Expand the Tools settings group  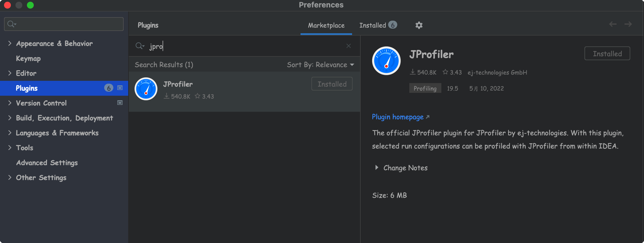[x=10, y=148]
